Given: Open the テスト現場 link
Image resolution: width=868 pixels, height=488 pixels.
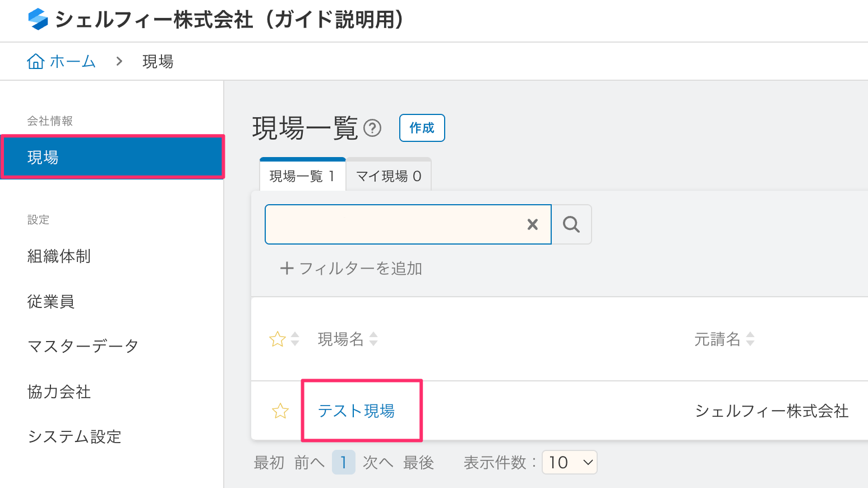Looking at the screenshot, I should [x=356, y=411].
